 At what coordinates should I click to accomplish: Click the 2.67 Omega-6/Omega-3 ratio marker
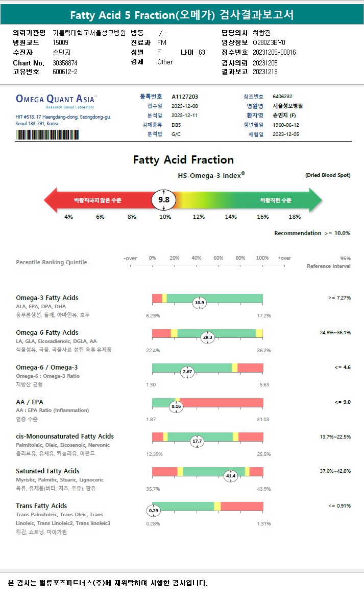187,372
